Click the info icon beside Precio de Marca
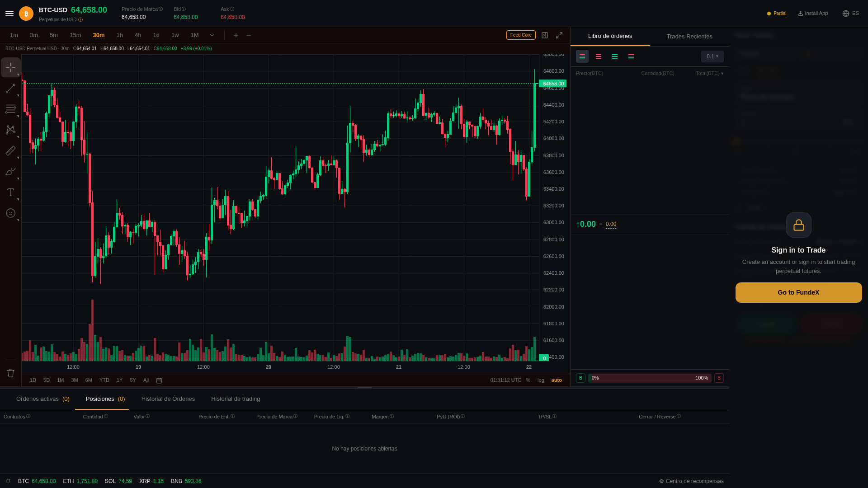The width and height of the screenshot is (868, 488). coord(160,9)
